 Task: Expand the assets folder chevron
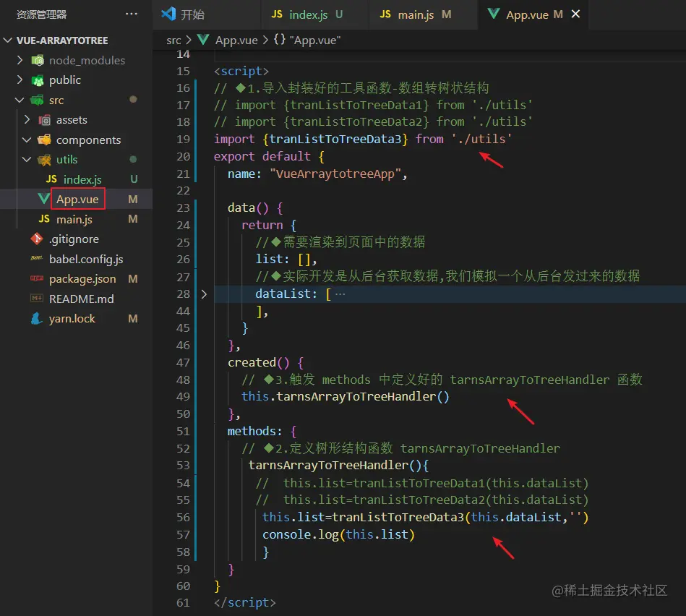point(27,119)
